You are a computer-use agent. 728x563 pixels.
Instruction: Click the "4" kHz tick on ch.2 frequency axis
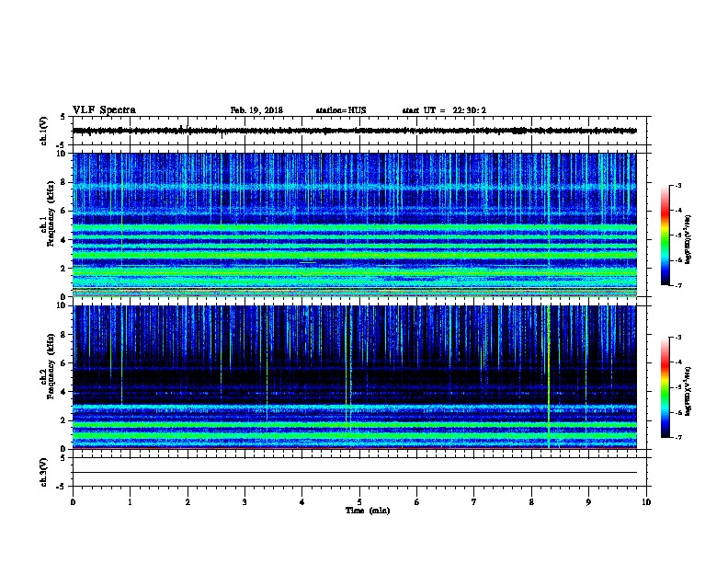coord(64,392)
